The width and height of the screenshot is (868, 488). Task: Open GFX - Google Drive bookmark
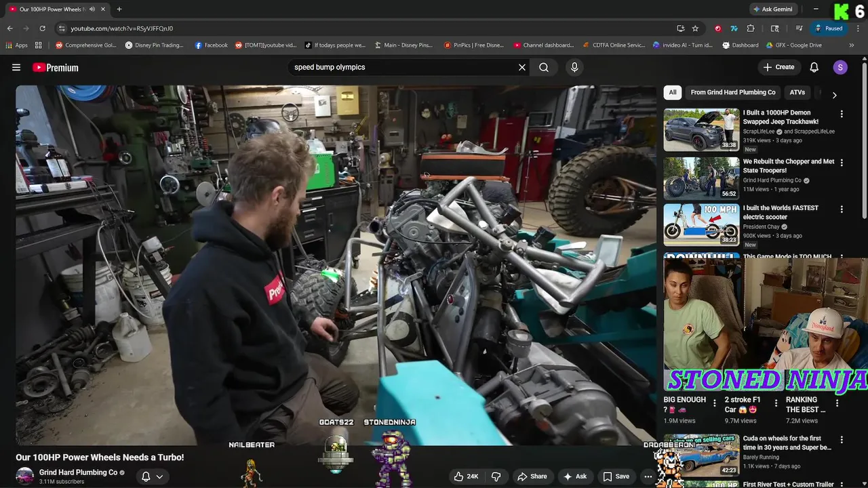793,45
